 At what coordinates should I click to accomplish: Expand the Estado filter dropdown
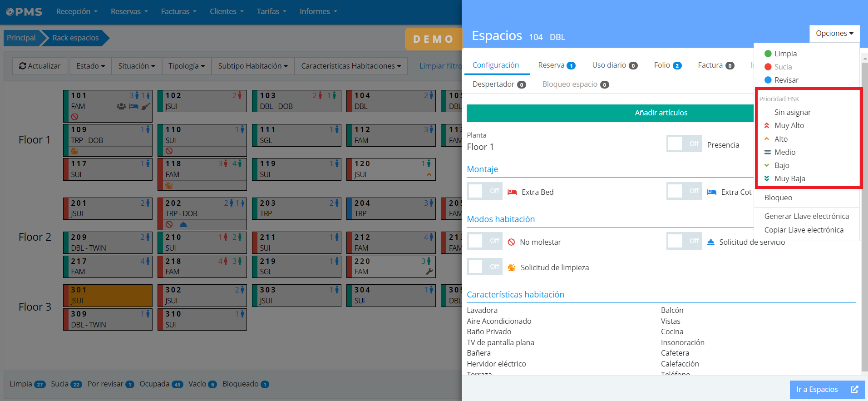(90, 66)
